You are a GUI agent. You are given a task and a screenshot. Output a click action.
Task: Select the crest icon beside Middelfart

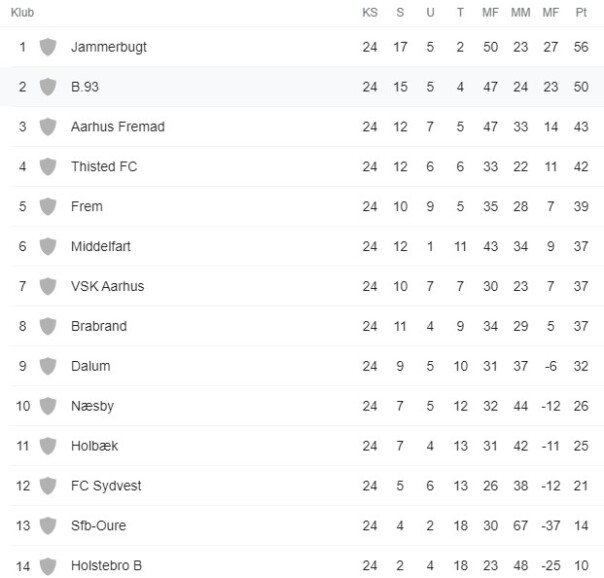(x=48, y=246)
